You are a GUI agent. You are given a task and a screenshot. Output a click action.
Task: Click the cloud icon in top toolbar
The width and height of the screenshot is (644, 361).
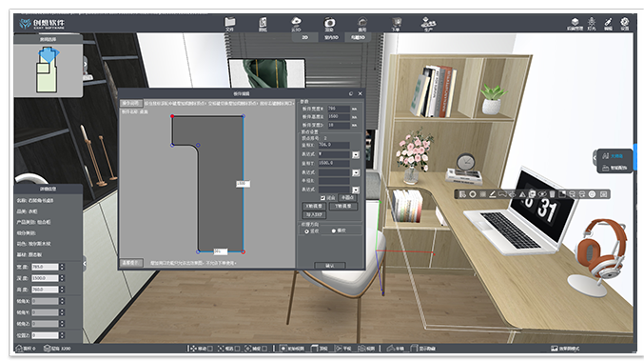(x=296, y=24)
